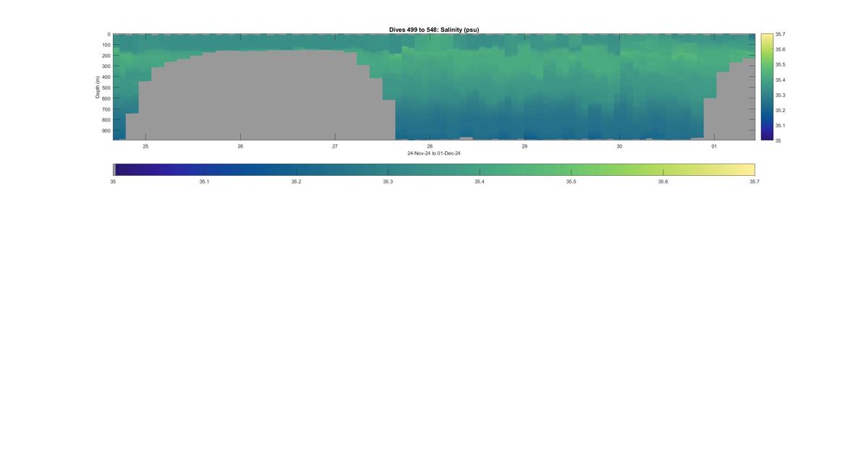Click the plot title 'Dives 499 to 548: Salinity (psu)'

click(434, 30)
